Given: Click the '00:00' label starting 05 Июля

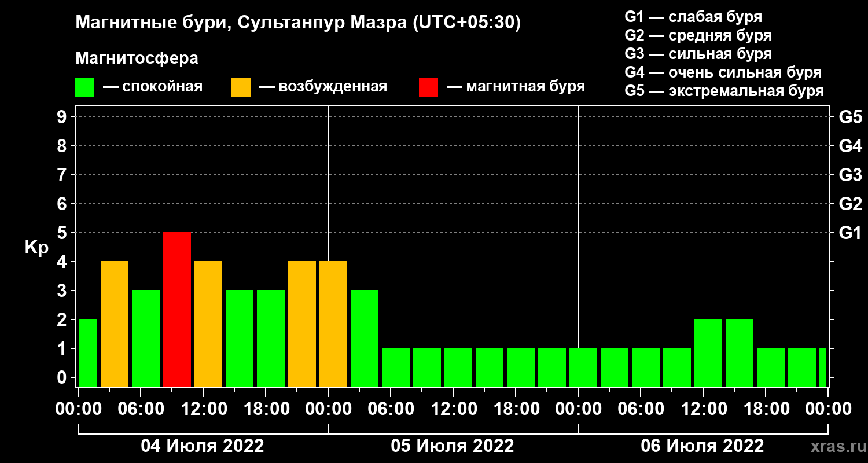Looking at the screenshot, I should (x=328, y=409).
